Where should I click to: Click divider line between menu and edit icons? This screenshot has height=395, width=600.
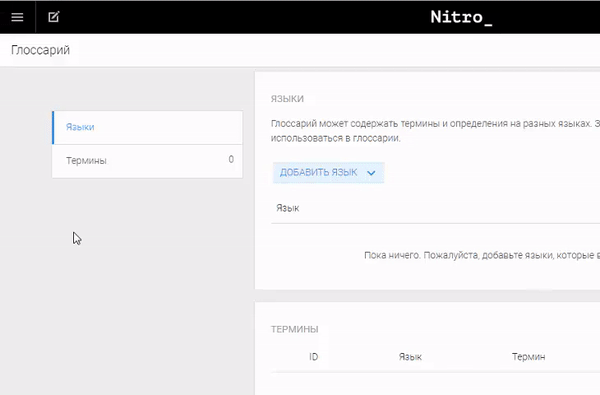36,17
